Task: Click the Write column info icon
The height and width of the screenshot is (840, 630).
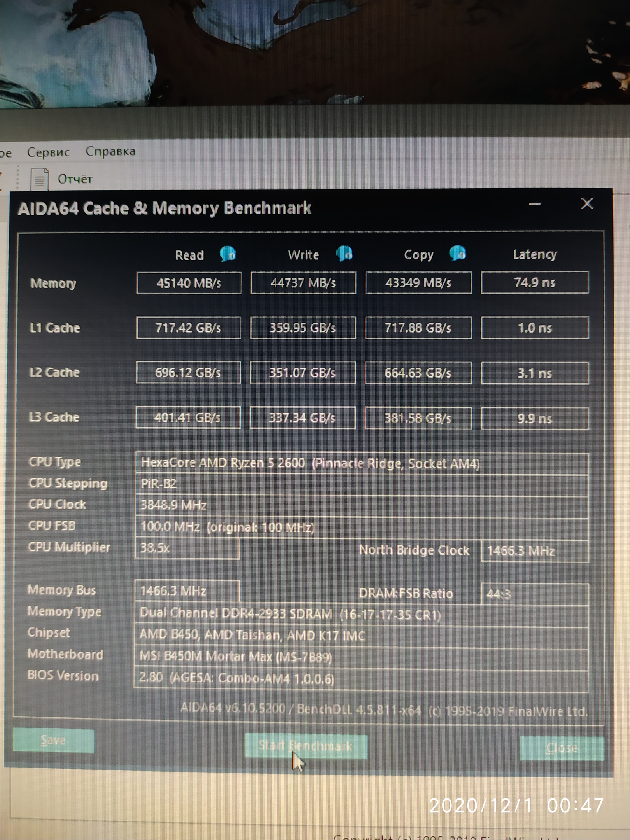Action: click(x=345, y=253)
